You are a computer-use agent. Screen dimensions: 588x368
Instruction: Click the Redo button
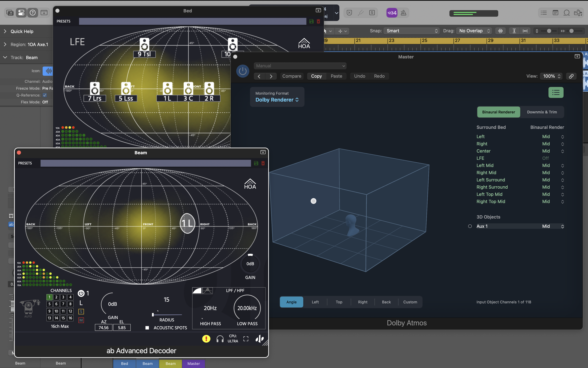pyautogui.click(x=379, y=76)
